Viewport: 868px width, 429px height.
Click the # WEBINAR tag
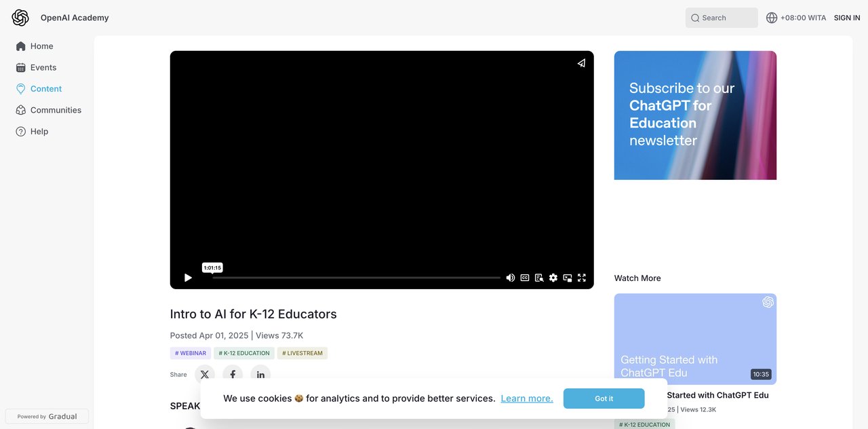click(x=191, y=353)
